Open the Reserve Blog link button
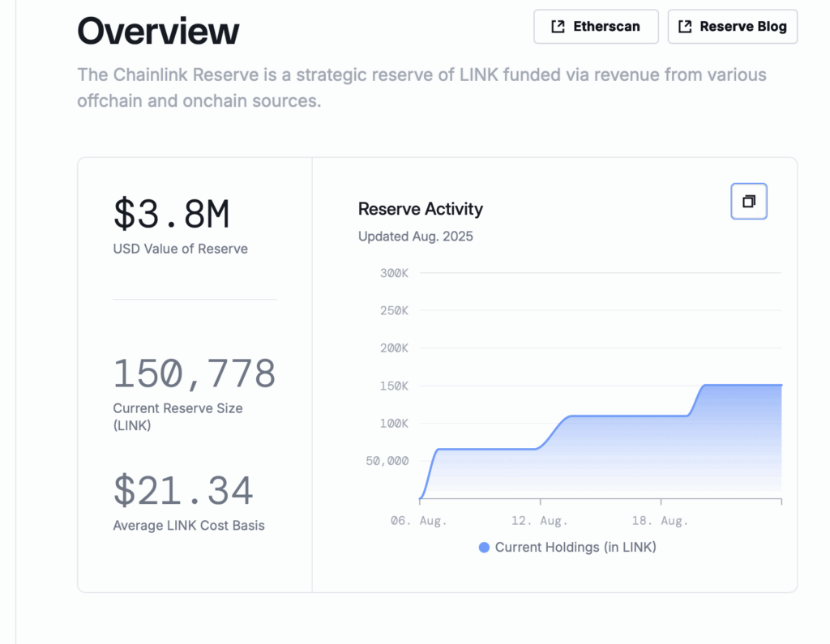 click(733, 27)
